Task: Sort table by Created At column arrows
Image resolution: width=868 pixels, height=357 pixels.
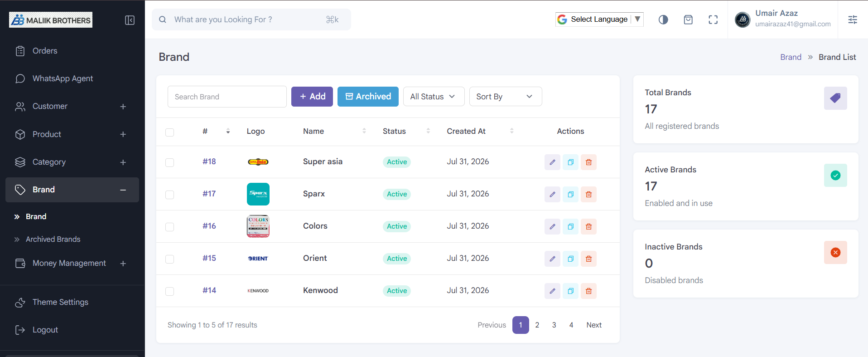Action: tap(512, 131)
